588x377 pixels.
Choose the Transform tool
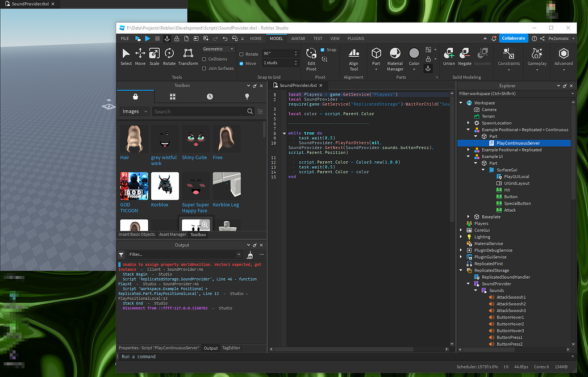point(188,57)
